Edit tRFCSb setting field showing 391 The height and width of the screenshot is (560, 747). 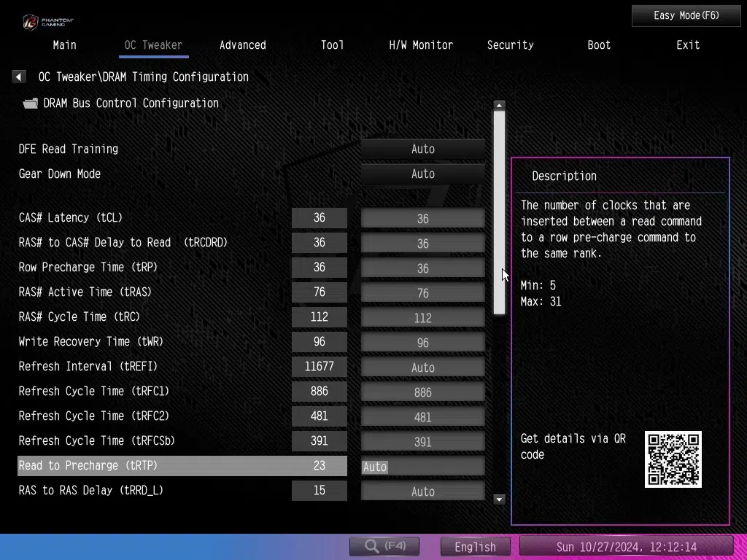(x=422, y=441)
